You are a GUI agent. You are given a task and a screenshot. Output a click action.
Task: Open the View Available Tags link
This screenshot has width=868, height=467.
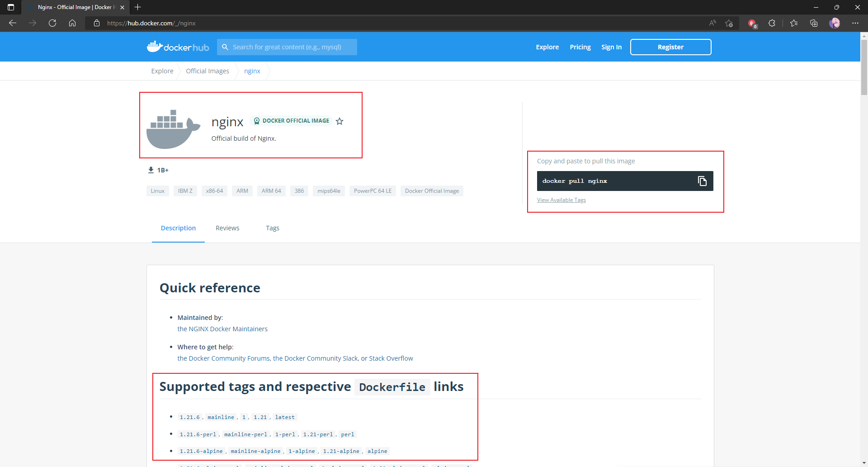coord(561,200)
